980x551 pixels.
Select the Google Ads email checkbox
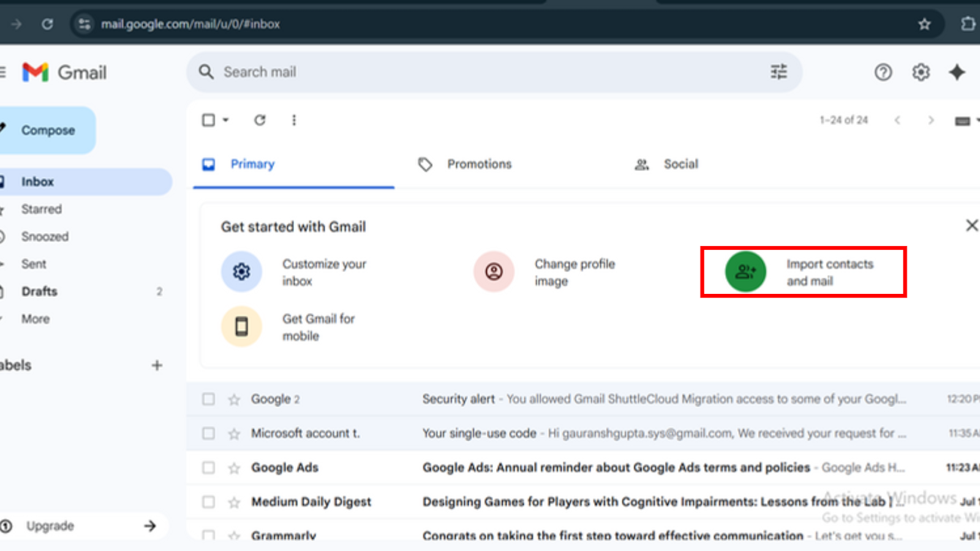coord(209,468)
